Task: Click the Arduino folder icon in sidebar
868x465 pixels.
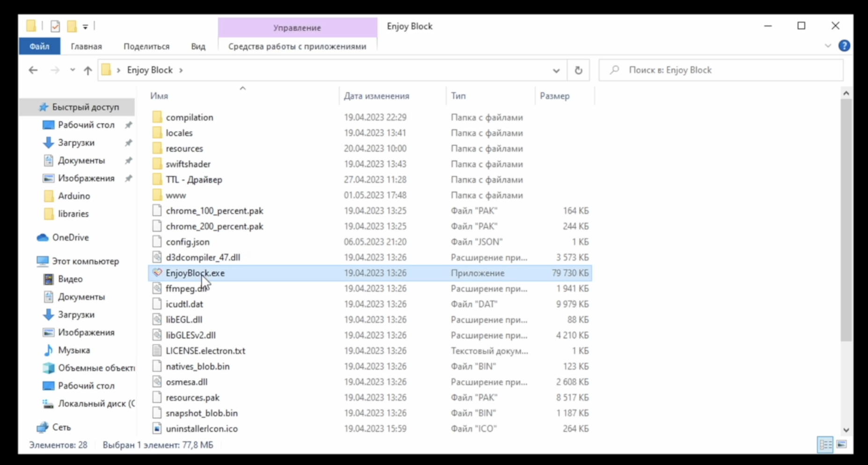Action: click(x=49, y=196)
